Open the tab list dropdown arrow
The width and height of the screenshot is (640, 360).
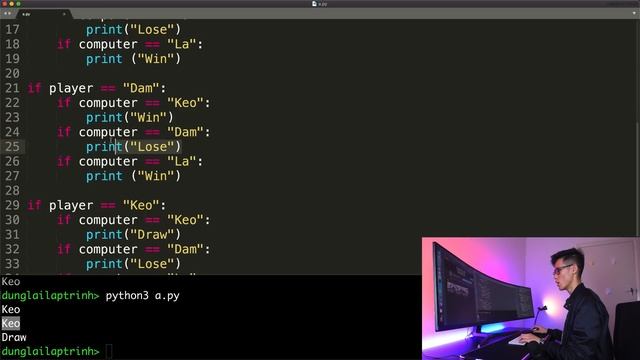coord(634,13)
